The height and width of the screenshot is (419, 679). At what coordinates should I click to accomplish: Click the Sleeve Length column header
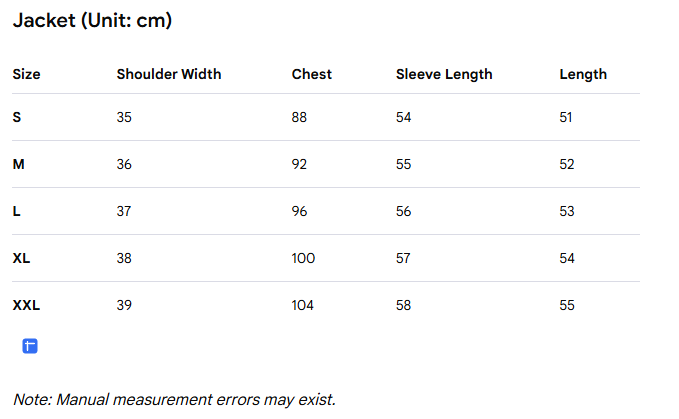(x=444, y=74)
